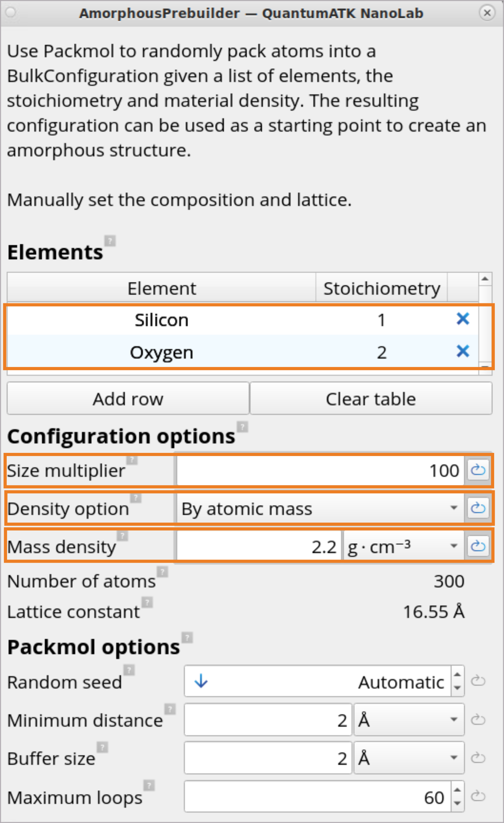This screenshot has width=504, height=823.
Task: Remove the Silicon row with its X icon
Action: point(463,319)
